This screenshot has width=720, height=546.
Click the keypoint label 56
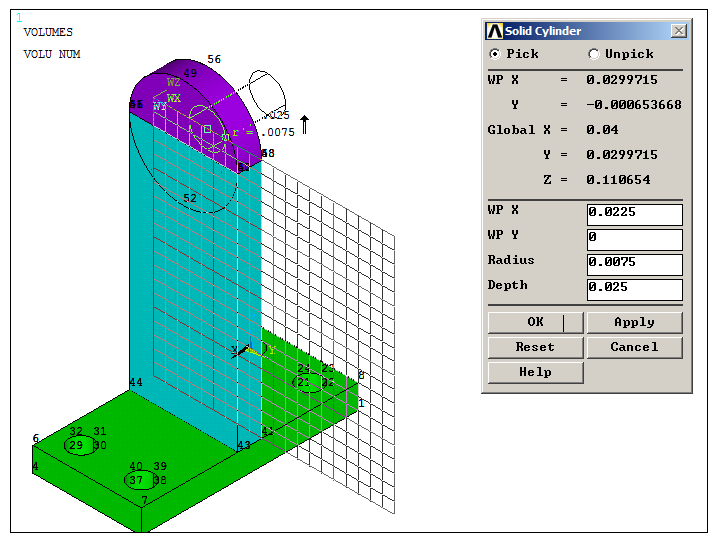coord(214,59)
